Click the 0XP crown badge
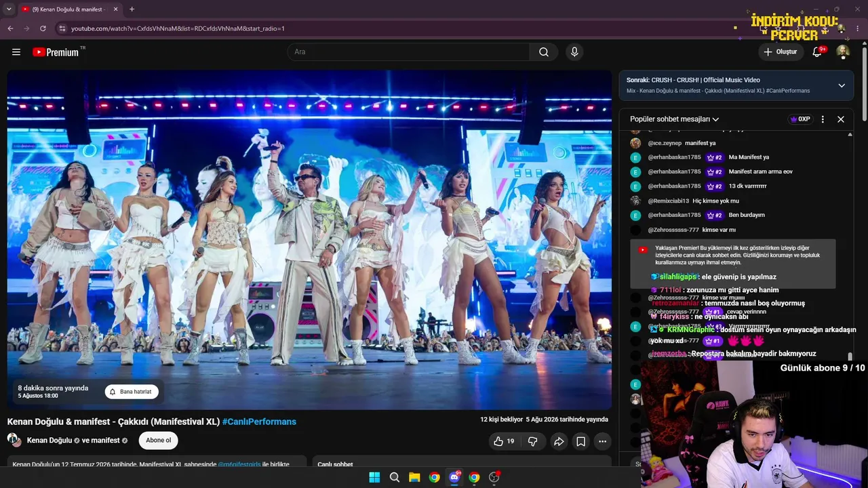The image size is (868, 488). [x=800, y=119]
